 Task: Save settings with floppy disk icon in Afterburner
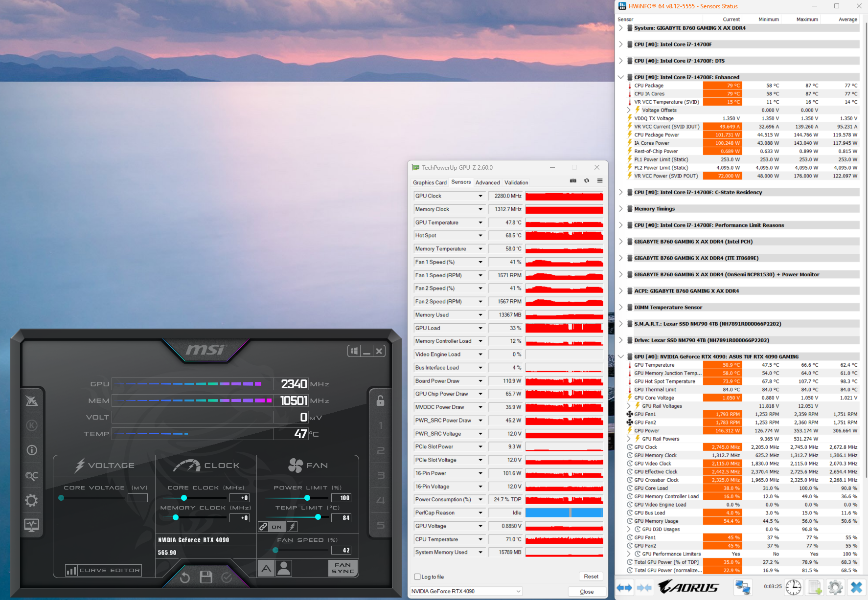click(206, 578)
